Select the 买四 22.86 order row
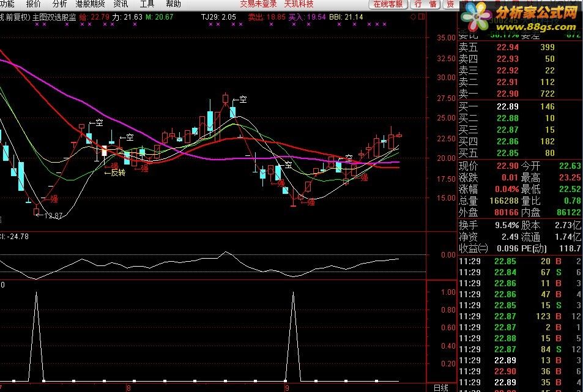The height and width of the screenshot is (392, 583). [x=519, y=141]
